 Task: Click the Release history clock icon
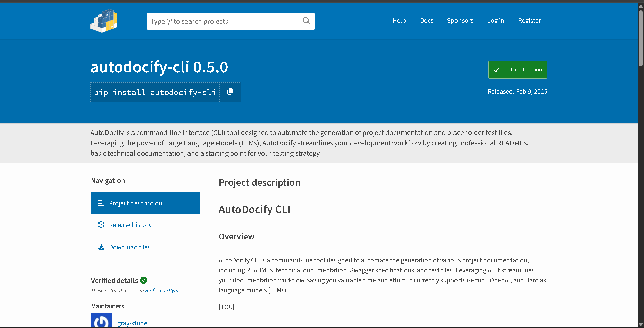pos(101,225)
